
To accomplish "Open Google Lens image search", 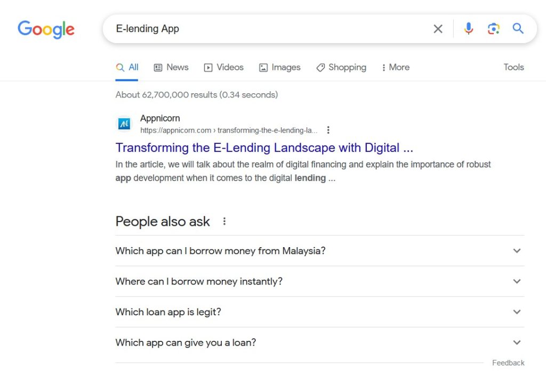I will tap(493, 29).
